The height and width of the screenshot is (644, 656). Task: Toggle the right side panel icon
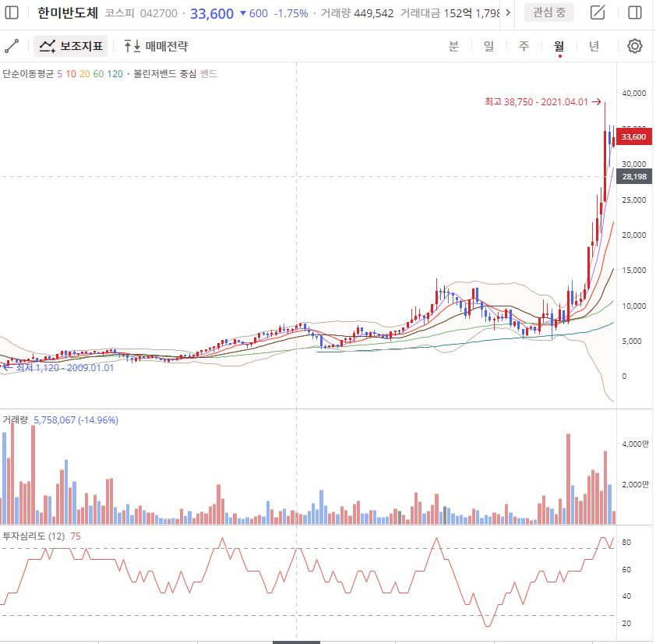tap(635, 12)
